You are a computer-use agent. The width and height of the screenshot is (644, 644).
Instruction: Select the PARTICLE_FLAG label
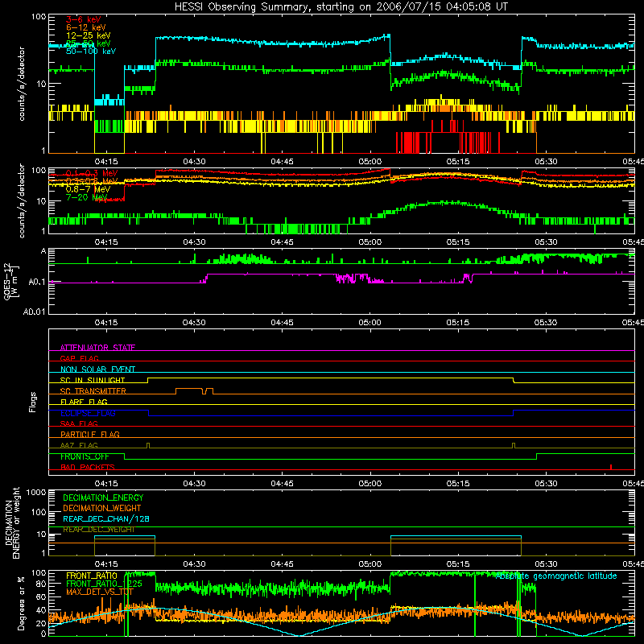[x=90, y=434]
